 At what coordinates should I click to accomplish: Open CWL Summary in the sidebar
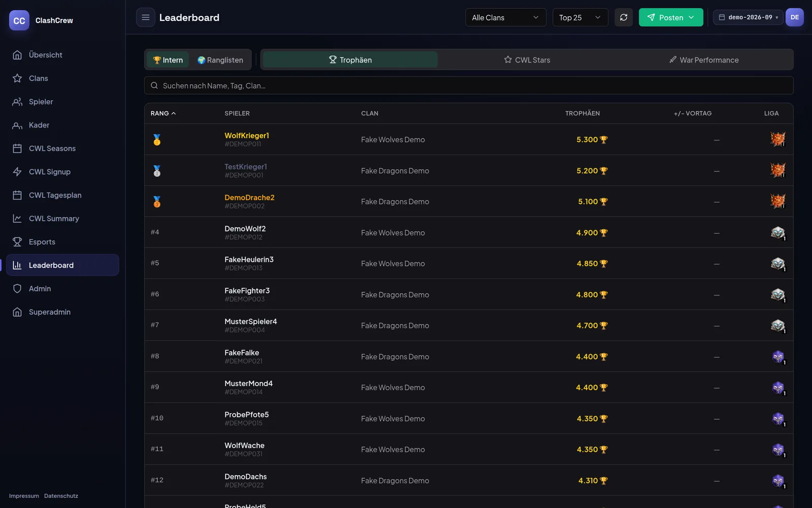point(62,218)
